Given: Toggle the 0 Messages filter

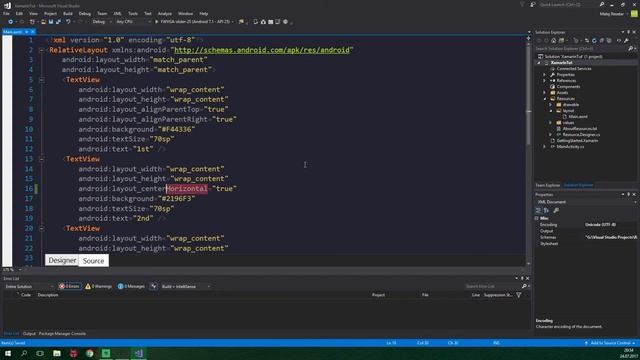Looking at the screenshot, I should (131, 287).
